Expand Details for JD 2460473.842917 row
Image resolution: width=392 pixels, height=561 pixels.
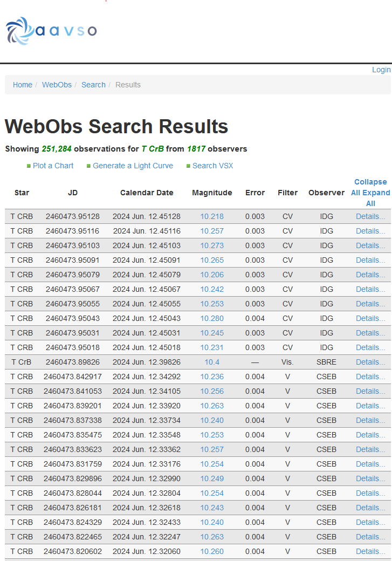coord(370,377)
